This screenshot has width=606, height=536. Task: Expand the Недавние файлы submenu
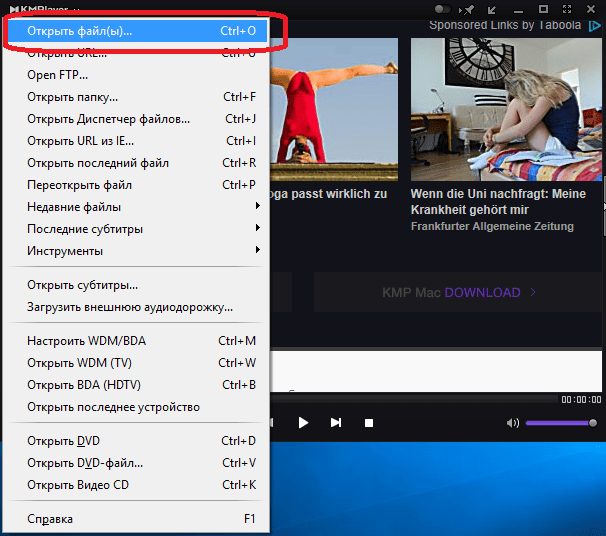pyautogui.click(x=138, y=207)
